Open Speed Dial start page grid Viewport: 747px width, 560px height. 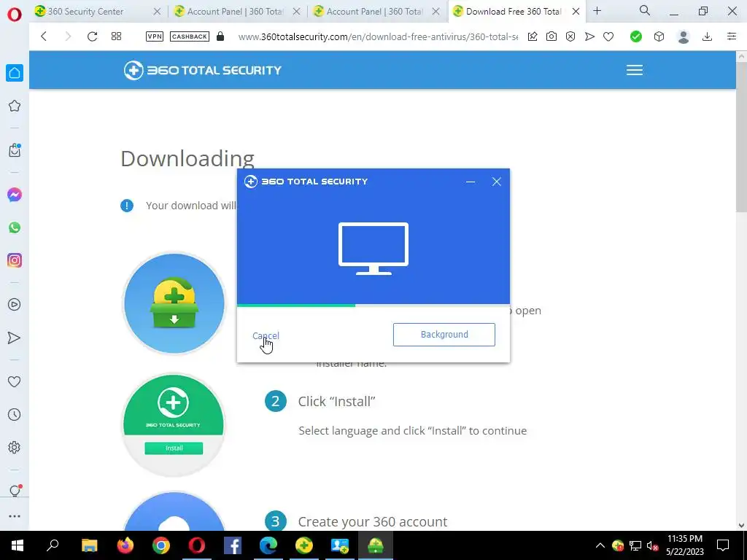pos(116,36)
